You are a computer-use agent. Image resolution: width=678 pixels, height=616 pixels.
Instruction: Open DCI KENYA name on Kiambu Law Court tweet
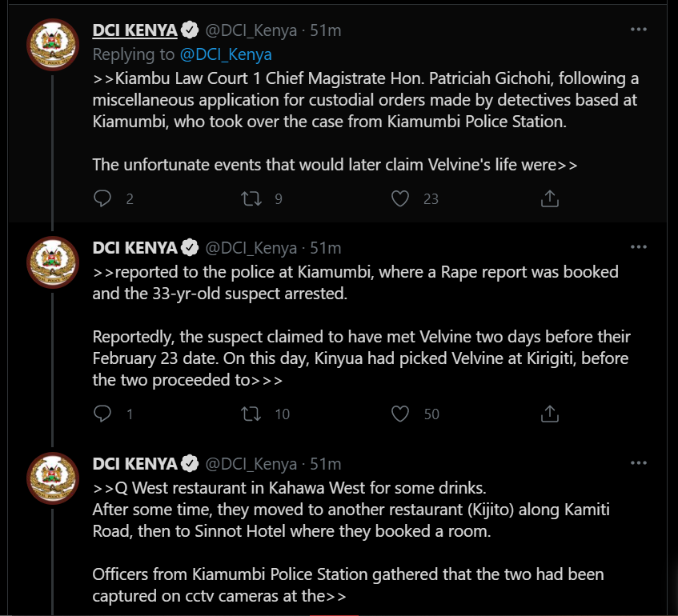134,30
